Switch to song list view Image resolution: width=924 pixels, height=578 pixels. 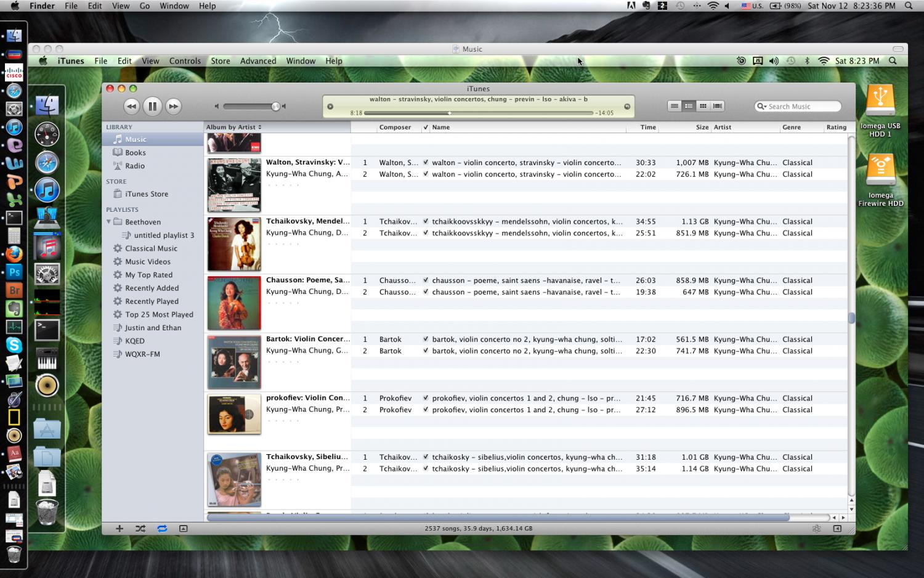pyautogui.click(x=675, y=106)
